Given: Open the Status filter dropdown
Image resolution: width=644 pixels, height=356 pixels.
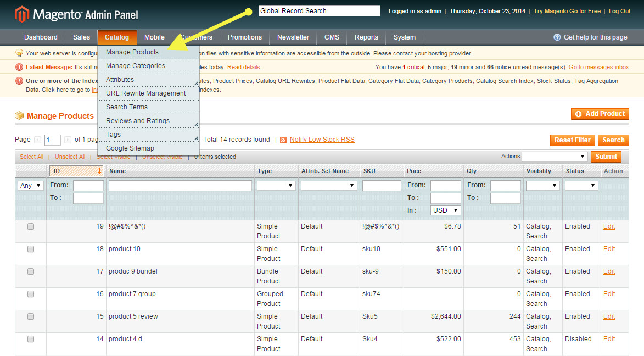Looking at the screenshot, I should (x=581, y=185).
